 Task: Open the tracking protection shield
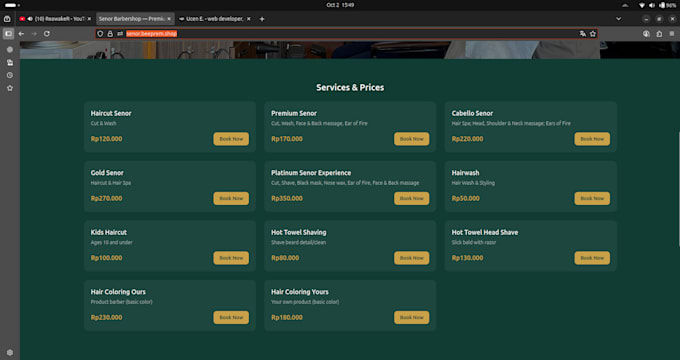pyautogui.click(x=100, y=34)
